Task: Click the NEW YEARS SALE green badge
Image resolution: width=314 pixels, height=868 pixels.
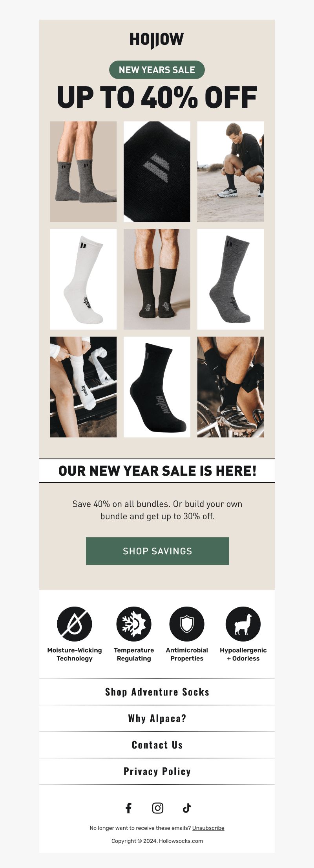Action: click(x=157, y=70)
